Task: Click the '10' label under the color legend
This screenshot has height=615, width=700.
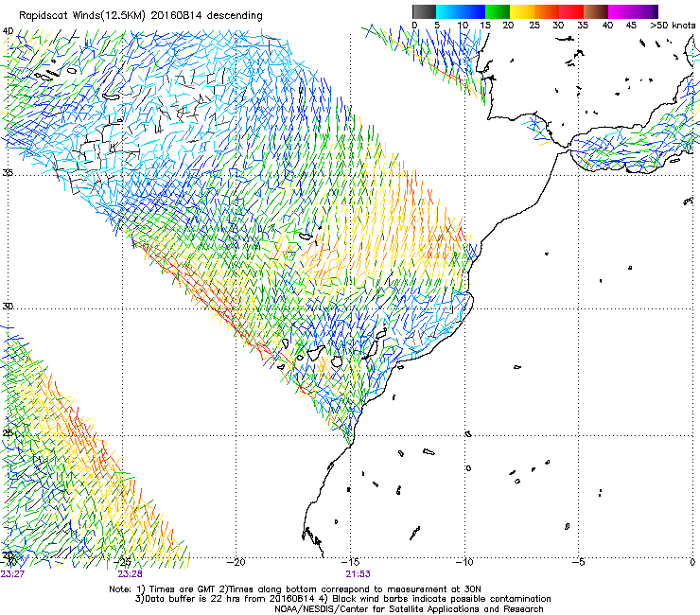Action: tap(463, 26)
